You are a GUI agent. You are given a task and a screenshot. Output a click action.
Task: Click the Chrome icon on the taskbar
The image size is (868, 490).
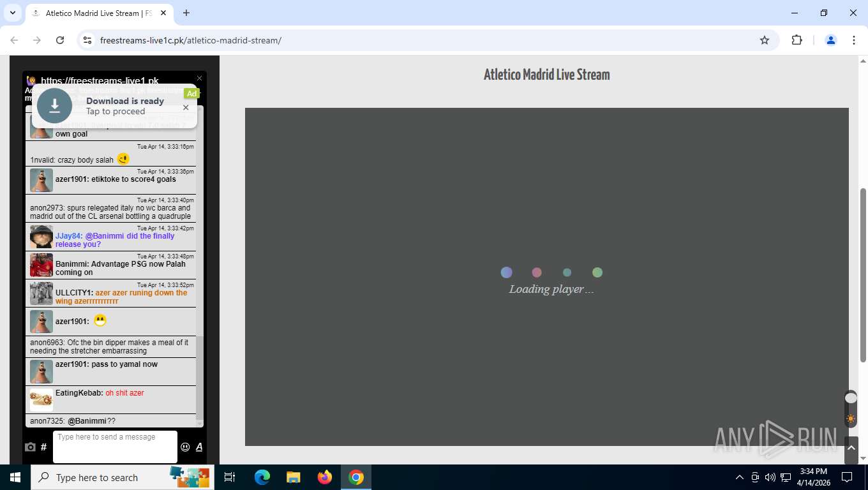click(356, 477)
